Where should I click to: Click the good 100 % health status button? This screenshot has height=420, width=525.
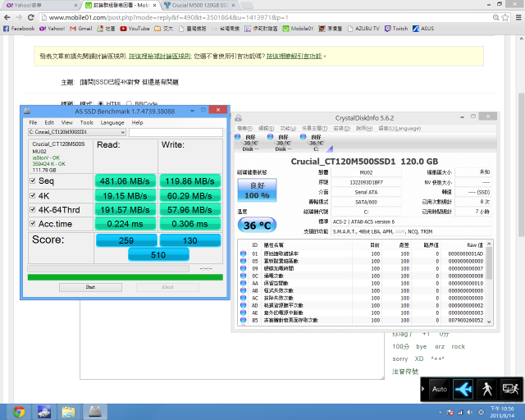(257, 190)
